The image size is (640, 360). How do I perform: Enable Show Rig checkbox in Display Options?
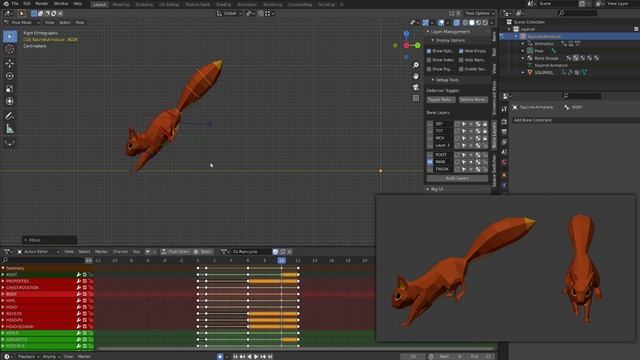pos(429,69)
